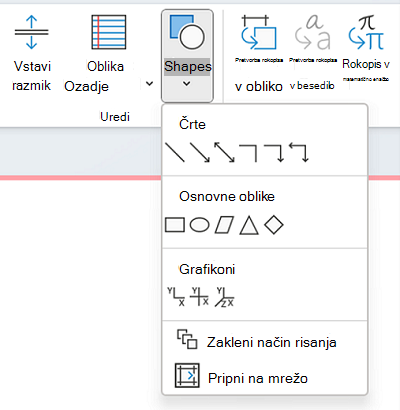Convert ink to shape (v obliko)

(259, 53)
